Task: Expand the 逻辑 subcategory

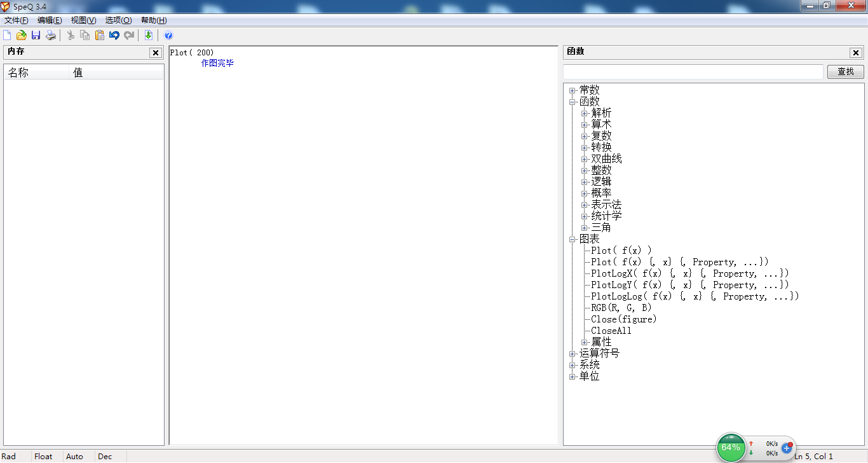Action: point(585,182)
